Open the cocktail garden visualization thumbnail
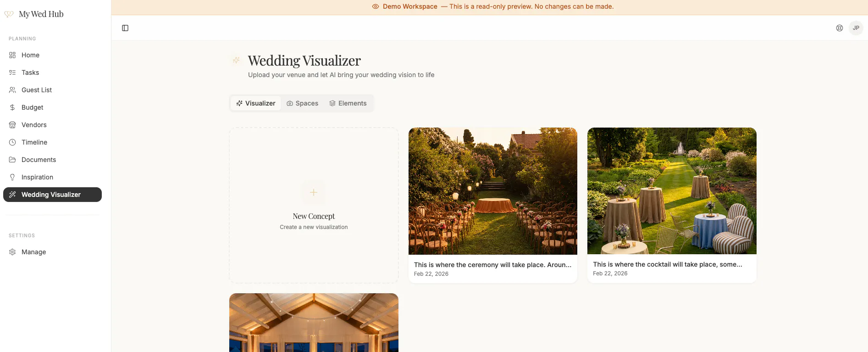 (672, 191)
